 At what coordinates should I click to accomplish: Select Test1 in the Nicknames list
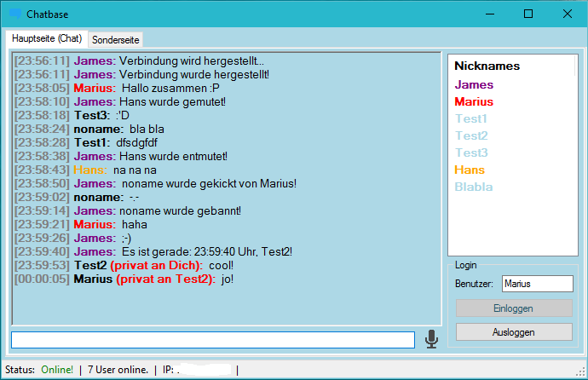click(471, 118)
